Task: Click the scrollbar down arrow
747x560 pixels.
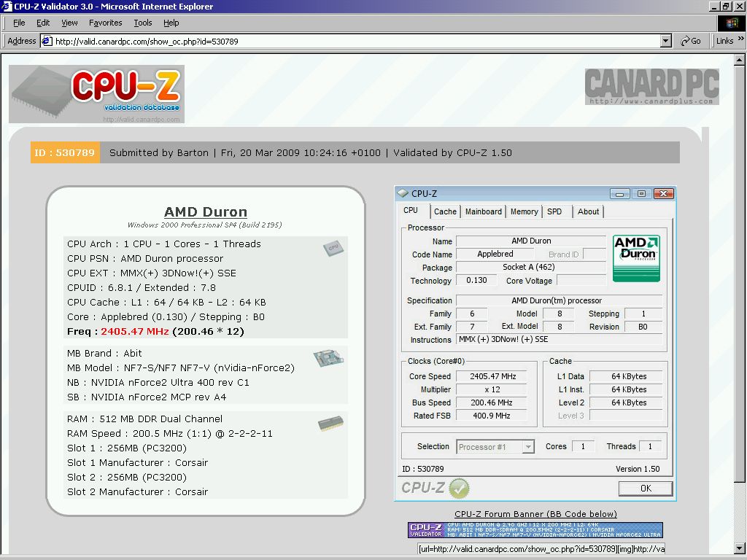Action: (740, 548)
